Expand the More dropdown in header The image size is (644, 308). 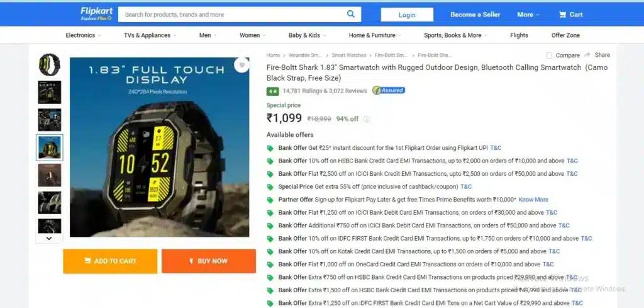pos(528,14)
